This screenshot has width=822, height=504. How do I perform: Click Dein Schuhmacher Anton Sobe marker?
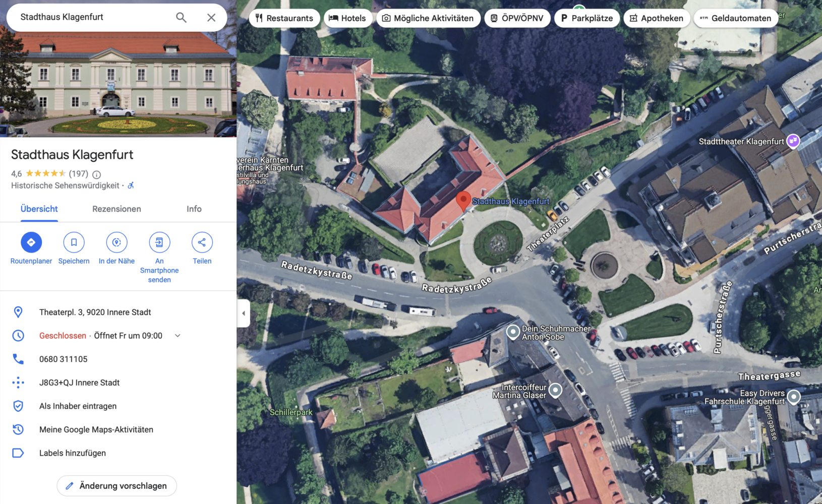point(513,332)
